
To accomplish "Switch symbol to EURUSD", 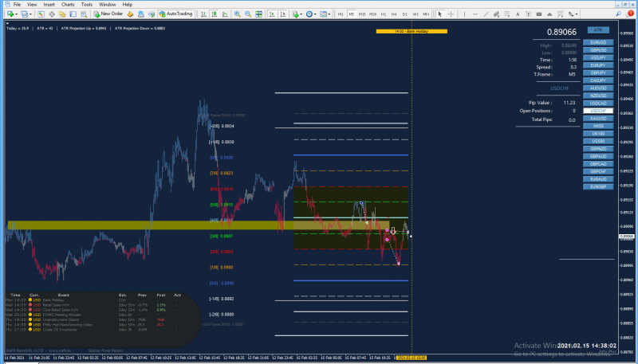I will coord(598,42).
